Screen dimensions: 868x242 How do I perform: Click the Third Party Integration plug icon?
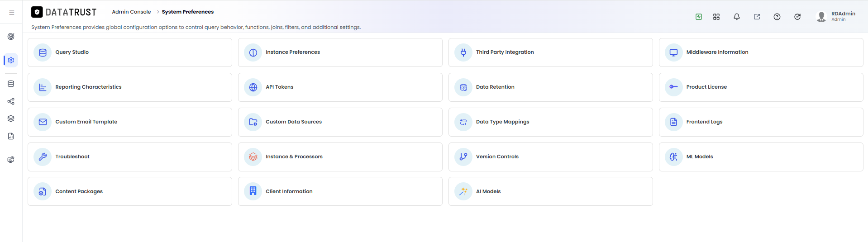463,52
